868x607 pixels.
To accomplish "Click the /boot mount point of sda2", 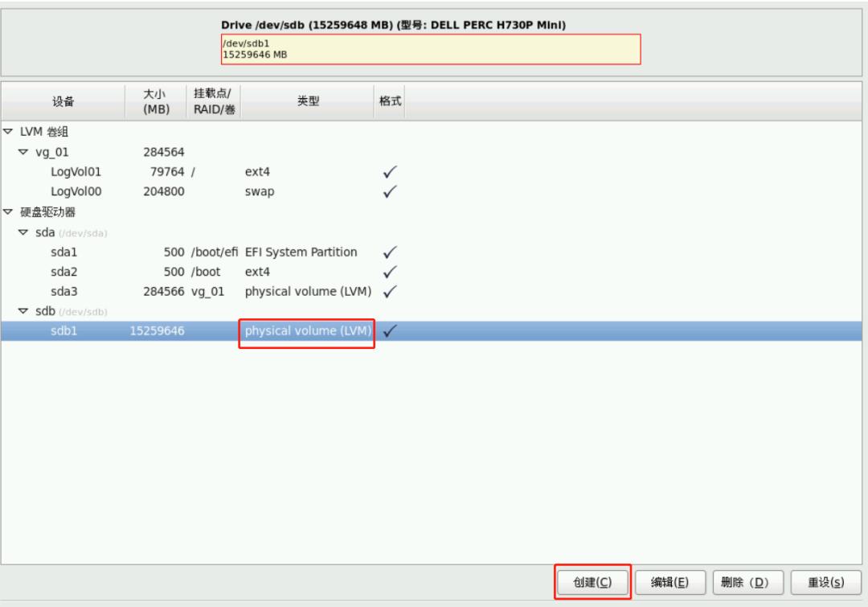I will point(206,272).
